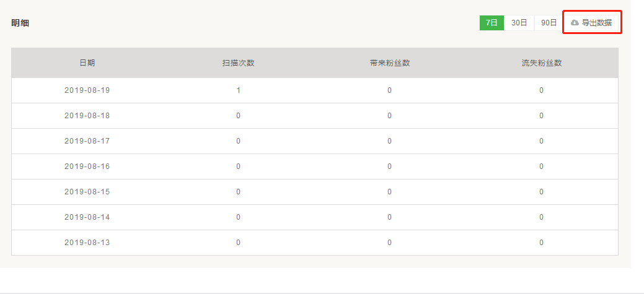
Task: Select the 7日 range tab
Action: point(492,23)
